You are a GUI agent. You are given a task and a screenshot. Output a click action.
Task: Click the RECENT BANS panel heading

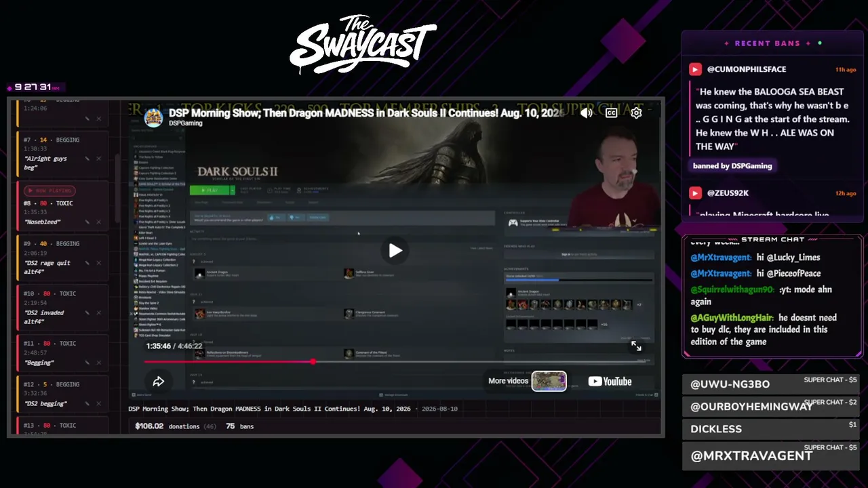tap(768, 43)
